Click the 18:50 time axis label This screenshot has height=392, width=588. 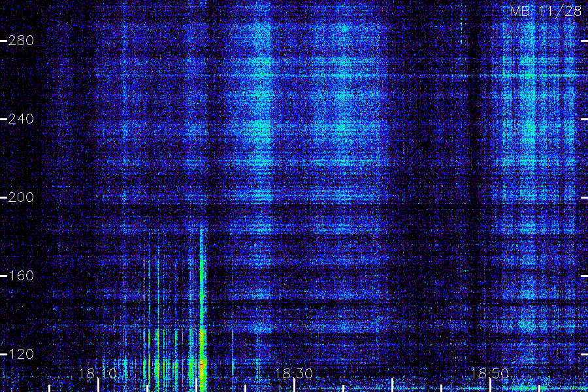pyautogui.click(x=490, y=373)
